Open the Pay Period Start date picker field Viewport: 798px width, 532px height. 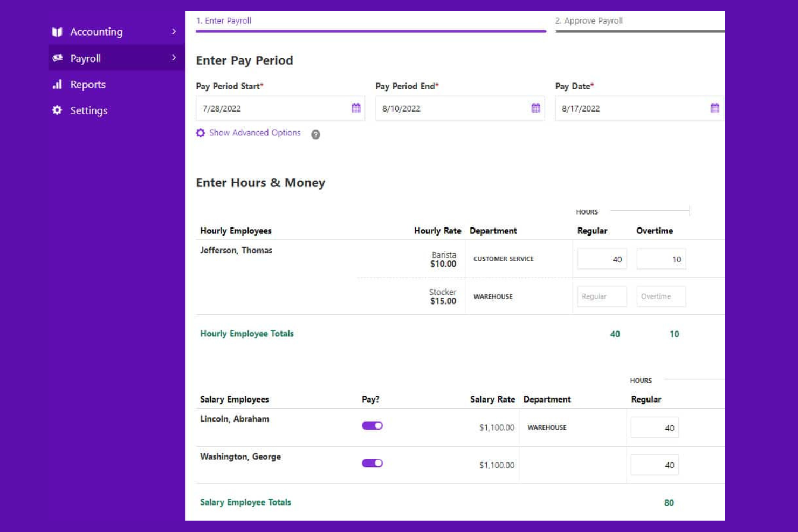click(270, 108)
